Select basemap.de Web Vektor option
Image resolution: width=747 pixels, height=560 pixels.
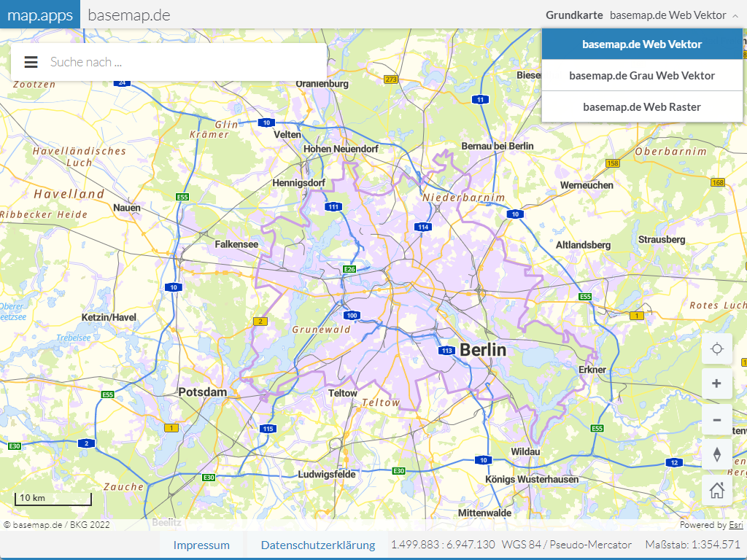(642, 44)
